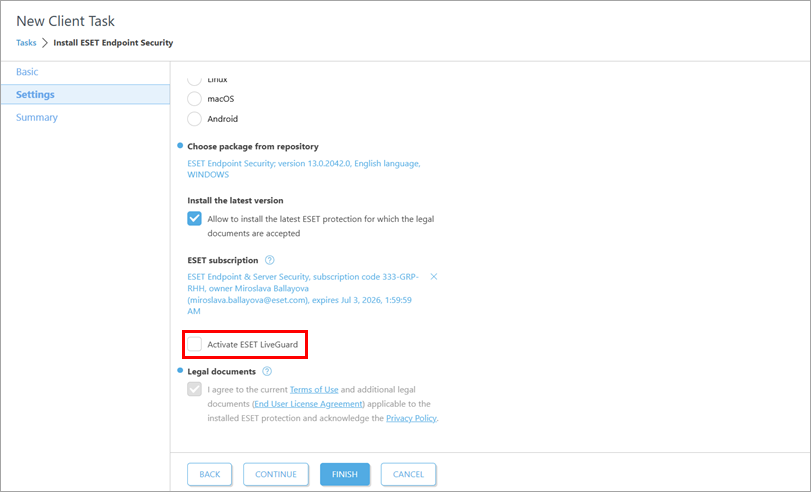811x492 pixels.
Task: Choose the Linux operating system option
Action: click(x=195, y=79)
